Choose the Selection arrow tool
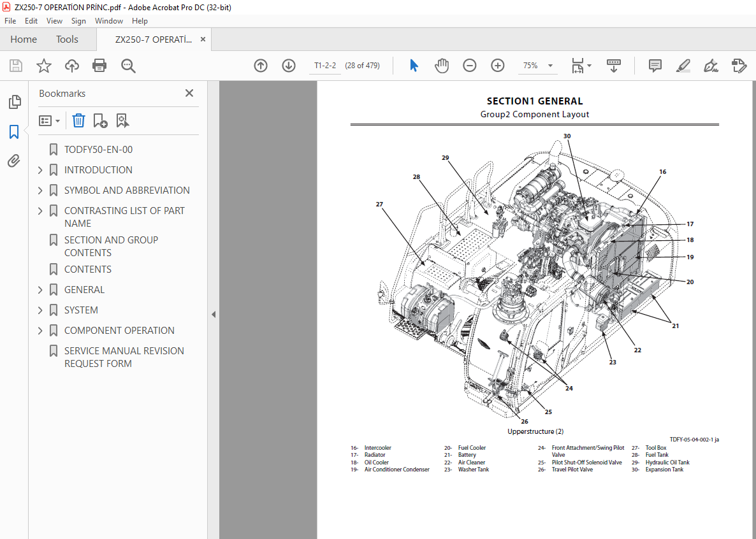Viewport: 756px width, 539px height. point(414,66)
